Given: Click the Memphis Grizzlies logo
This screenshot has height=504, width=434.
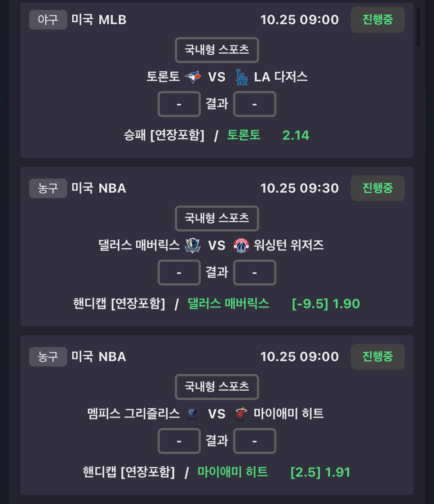Looking at the screenshot, I should (193, 414).
